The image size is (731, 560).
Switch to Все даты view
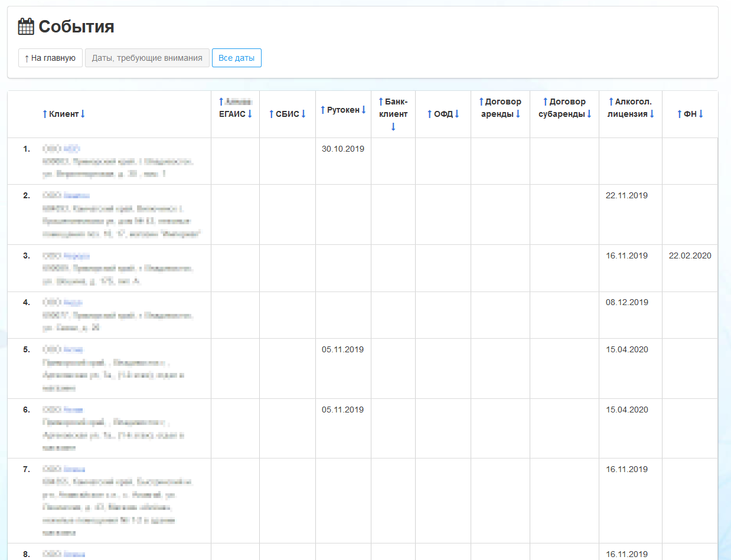pyautogui.click(x=236, y=58)
